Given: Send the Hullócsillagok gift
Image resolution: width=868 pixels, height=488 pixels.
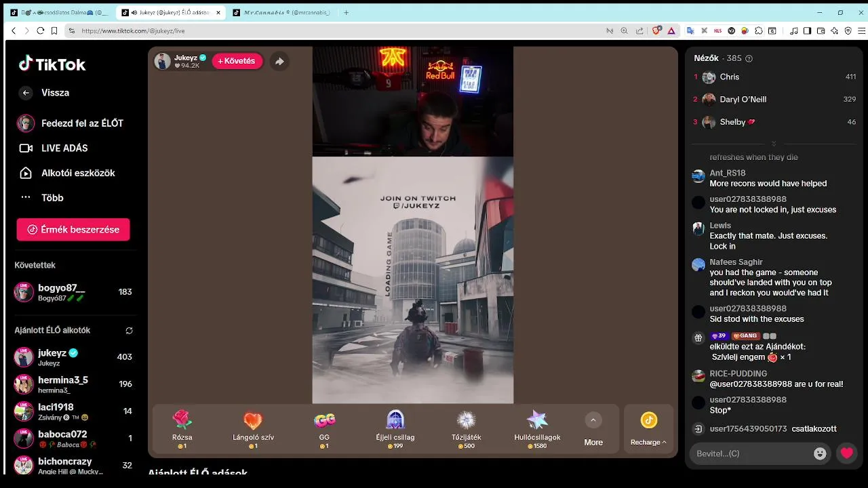Looking at the screenshot, I should (537, 429).
